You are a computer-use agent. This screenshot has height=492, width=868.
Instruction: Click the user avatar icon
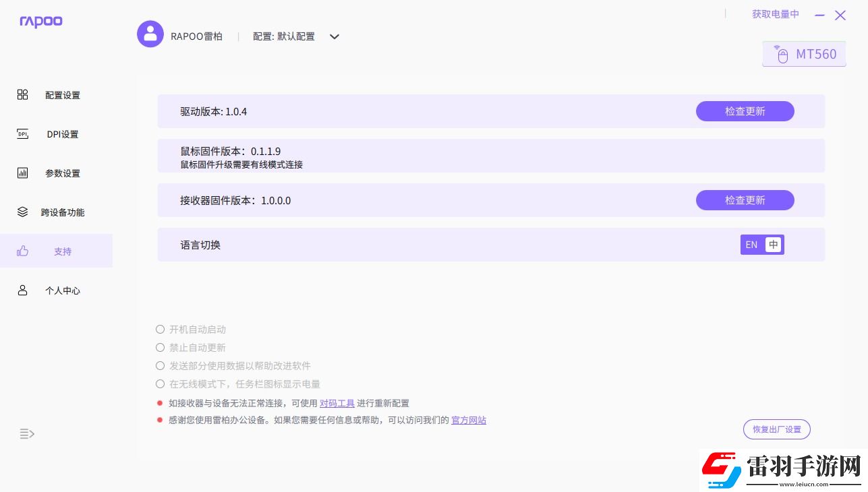pos(150,34)
